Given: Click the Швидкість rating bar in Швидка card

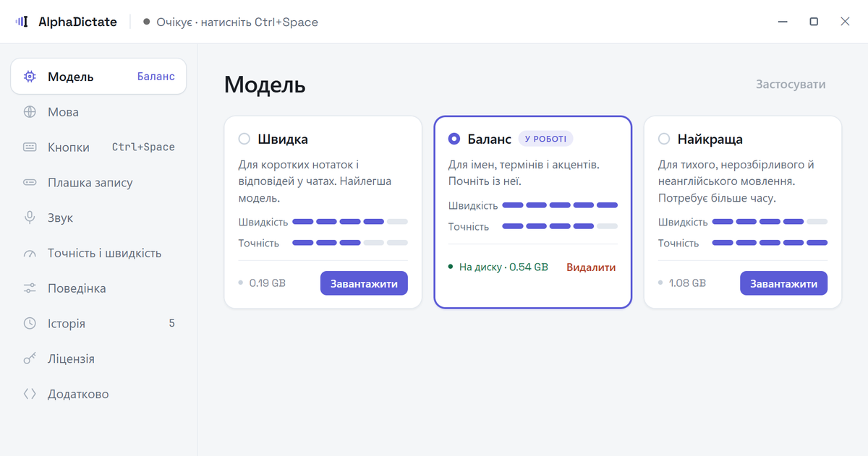Looking at the screenshot, I should coord(350,222).
